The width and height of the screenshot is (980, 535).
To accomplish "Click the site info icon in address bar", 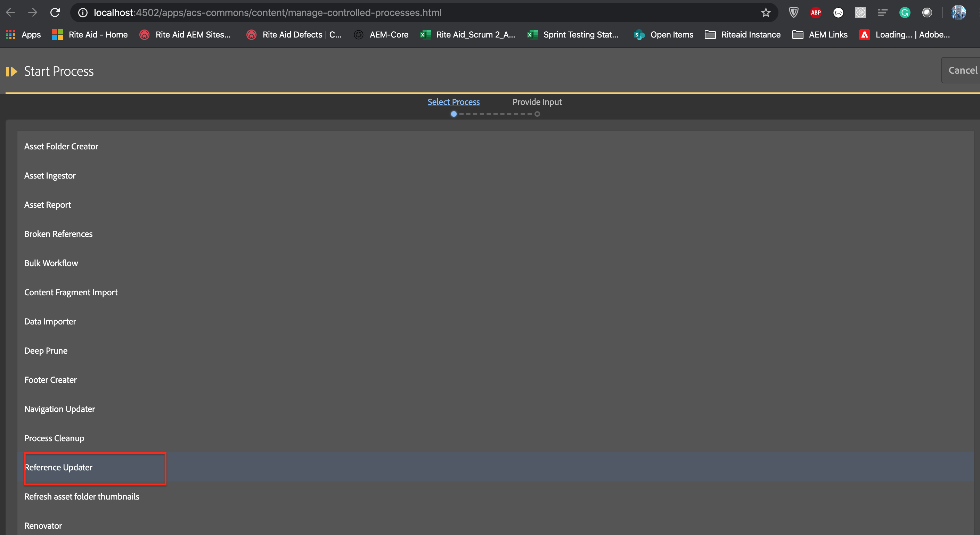I will click(83, 13).
